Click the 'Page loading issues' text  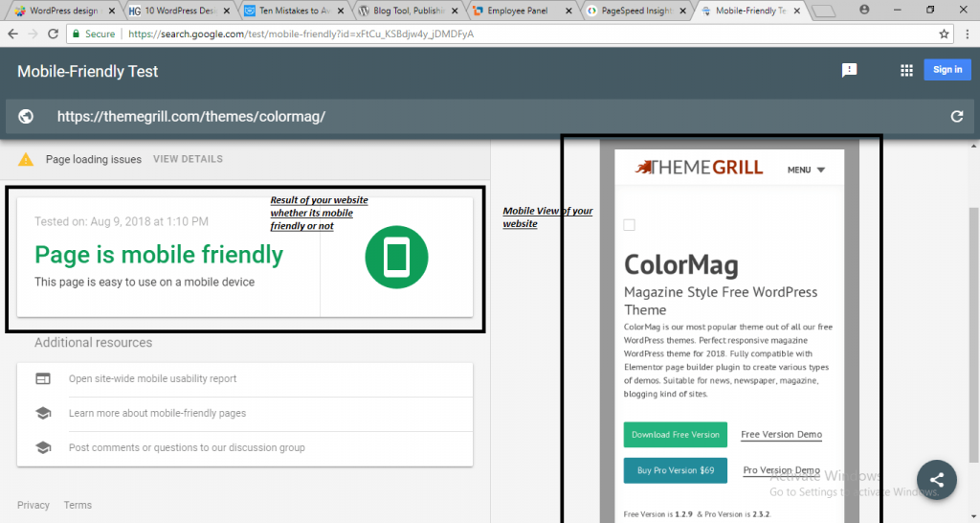[94, 160]
